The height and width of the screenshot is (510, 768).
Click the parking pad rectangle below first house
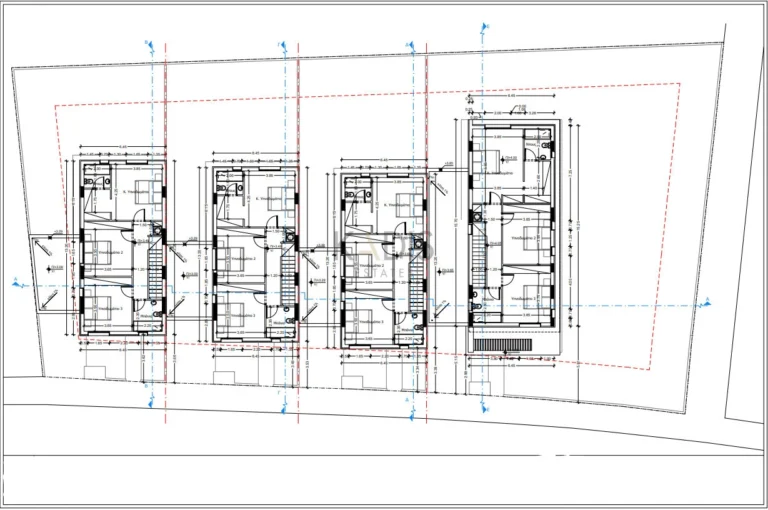pyautogui.click(x=95, y=372)
